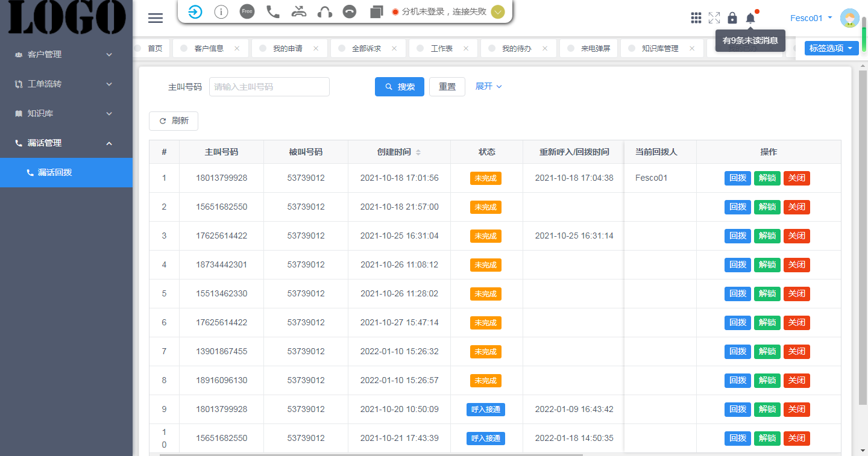
Task: Switch to the 来电弹屏 tab
Action: coord(596,49)
